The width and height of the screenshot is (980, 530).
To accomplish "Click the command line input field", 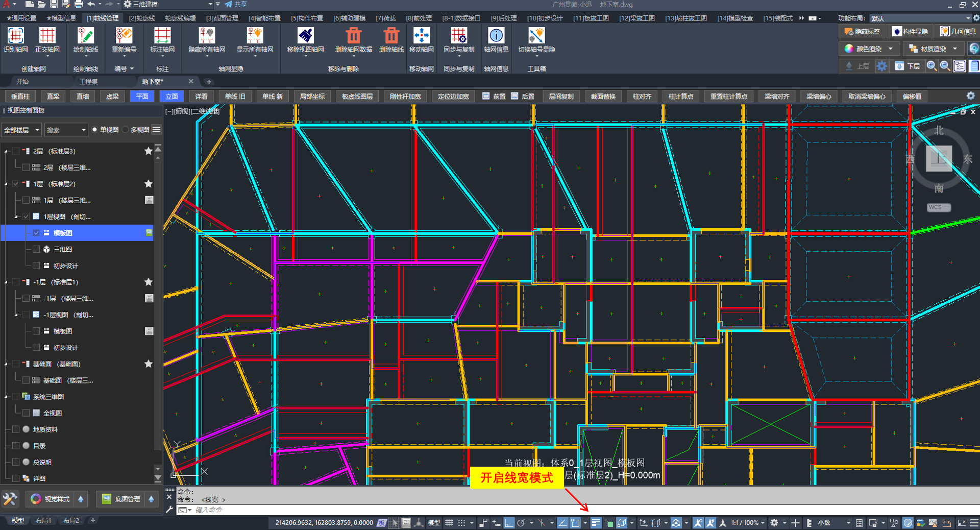I will (357, 510).
